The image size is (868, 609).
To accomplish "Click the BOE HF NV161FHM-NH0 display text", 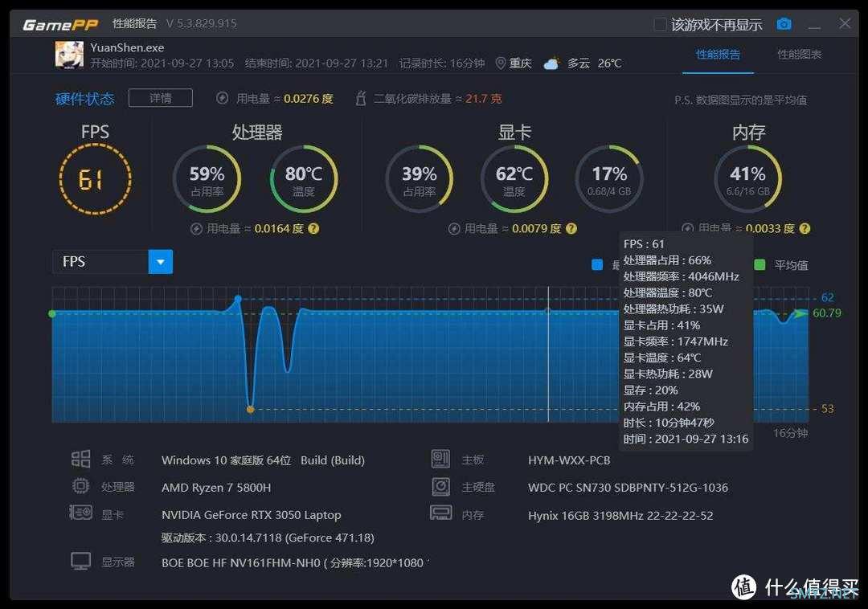I will point(295,563).
